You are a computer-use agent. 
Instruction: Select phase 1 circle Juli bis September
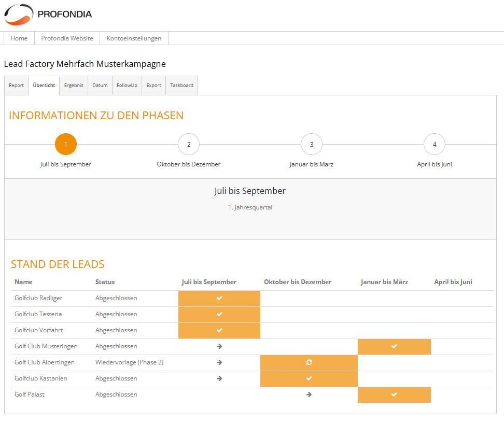[x=66, y=144]
